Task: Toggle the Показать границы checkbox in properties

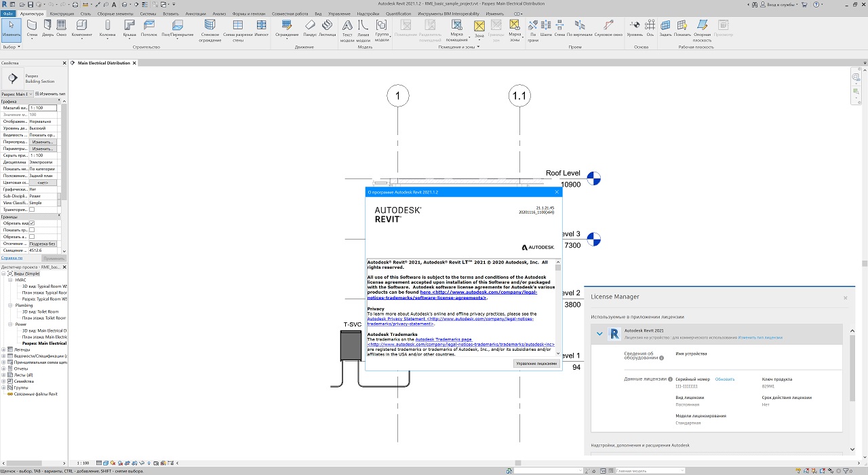Action: coord(32,230)
